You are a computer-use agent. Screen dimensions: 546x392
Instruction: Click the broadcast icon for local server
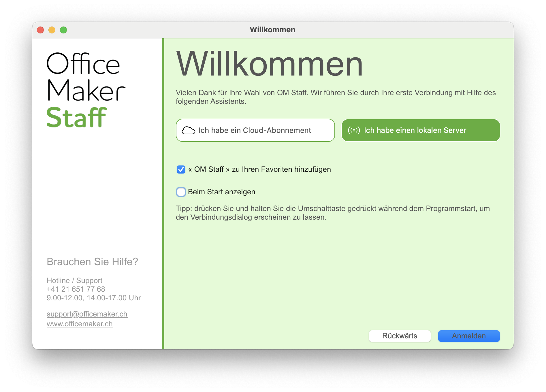tap(354, 130)
